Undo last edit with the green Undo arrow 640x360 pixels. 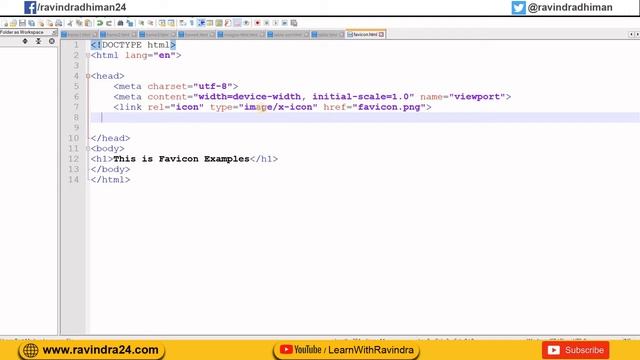99,23
